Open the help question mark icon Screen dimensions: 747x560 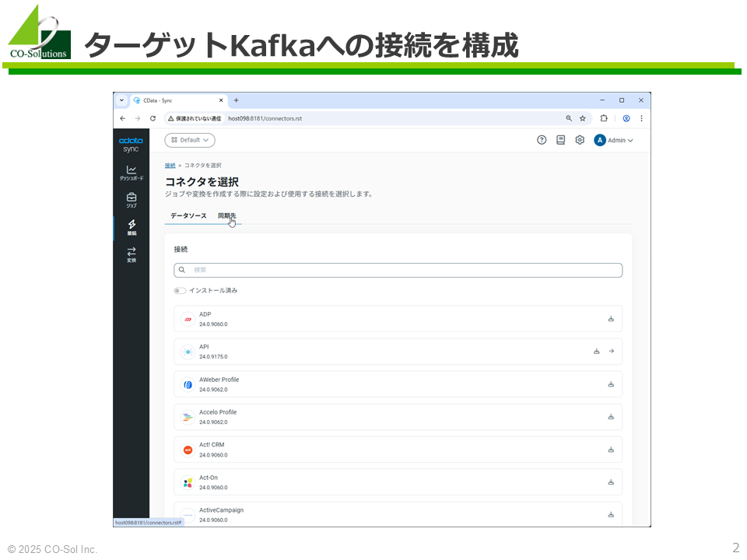tap(542, 140)
